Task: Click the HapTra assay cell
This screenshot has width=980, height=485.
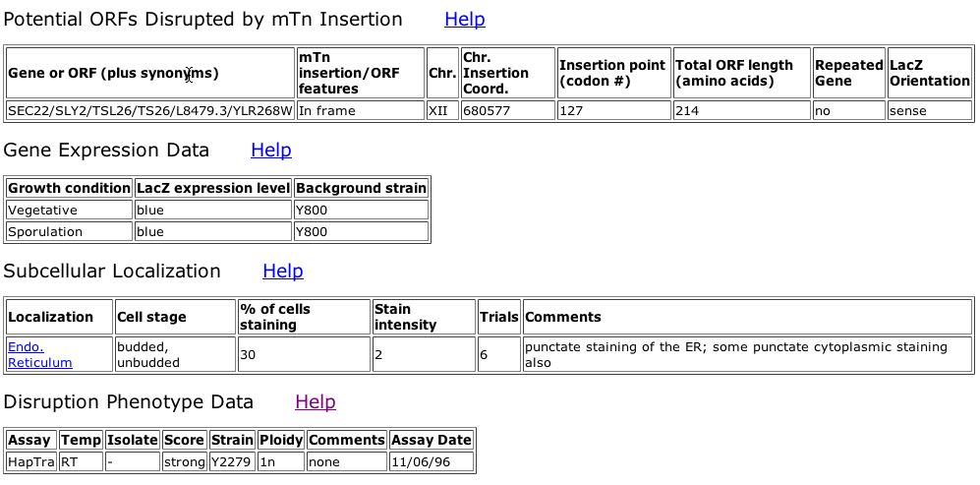Action: coord(31,462)
